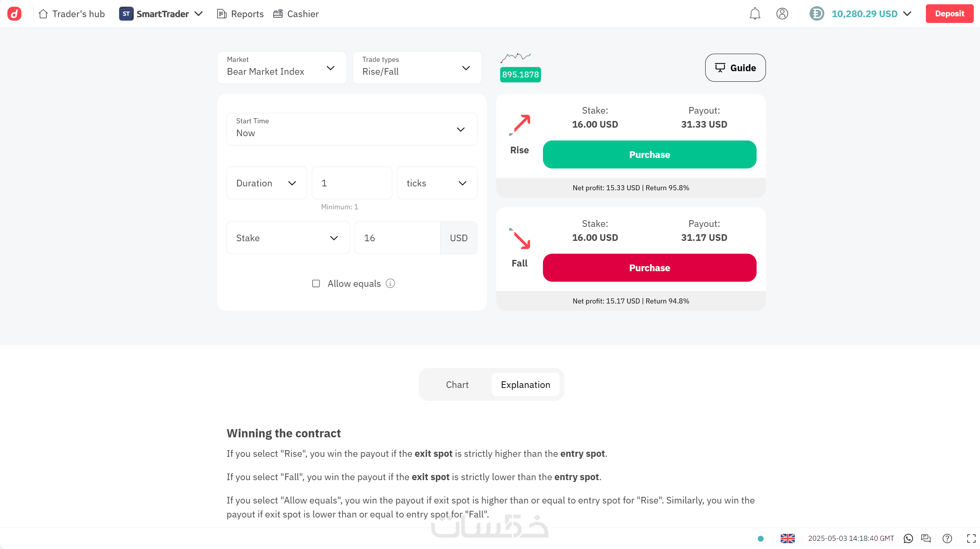Click the stake amount input field

click(x=397, y=238)
